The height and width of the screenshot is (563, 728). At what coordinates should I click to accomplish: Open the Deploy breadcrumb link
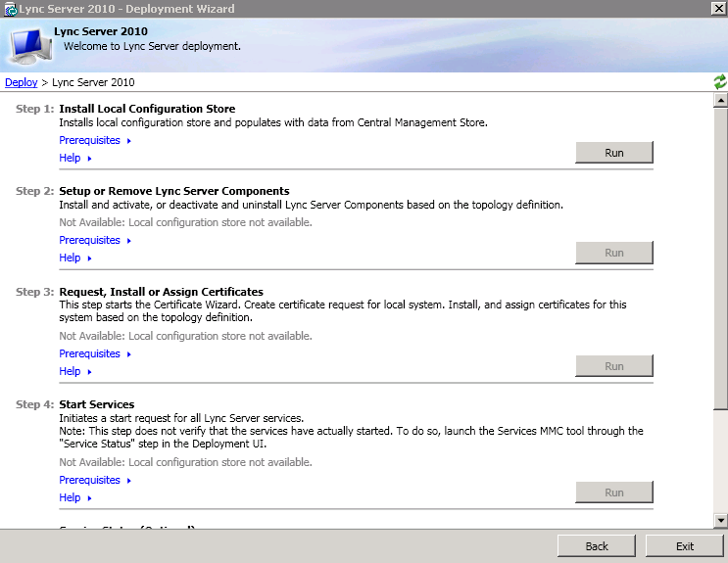[21, 82]
